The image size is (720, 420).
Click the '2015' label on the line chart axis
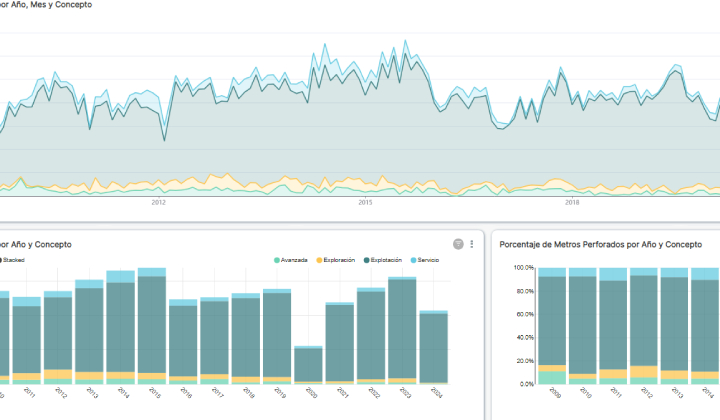366,202
